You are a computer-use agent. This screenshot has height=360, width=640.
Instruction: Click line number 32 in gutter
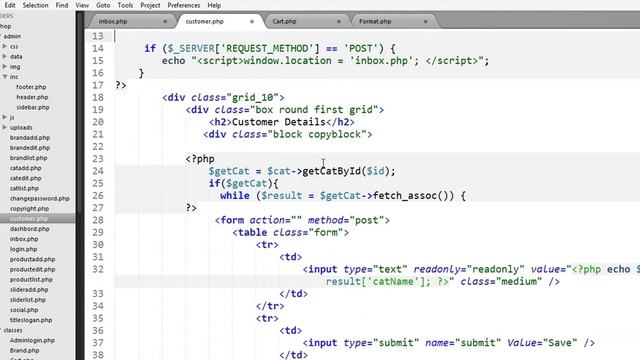(x=98, y=269)
